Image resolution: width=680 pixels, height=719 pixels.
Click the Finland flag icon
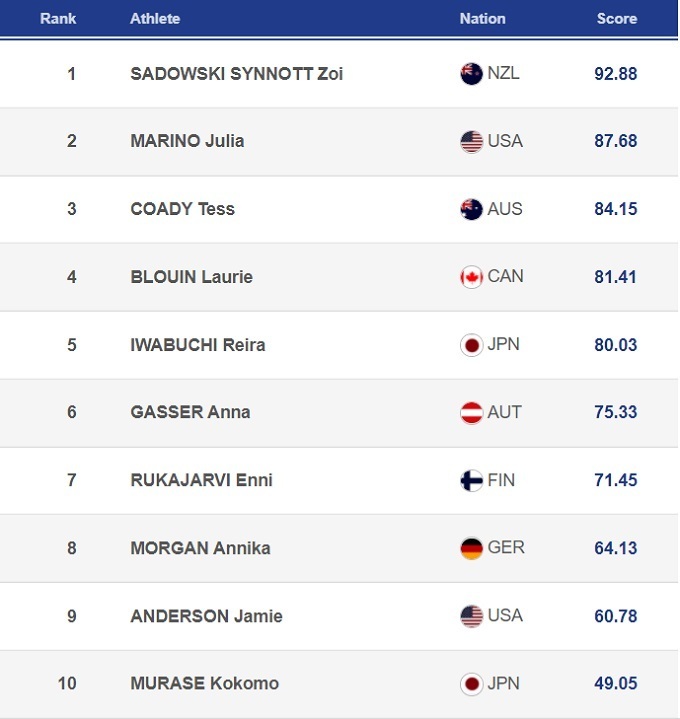click(471, 480)
